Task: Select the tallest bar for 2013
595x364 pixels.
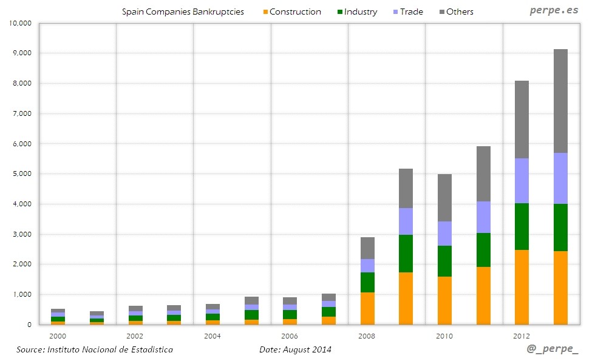Action: (x=558, y=182)
